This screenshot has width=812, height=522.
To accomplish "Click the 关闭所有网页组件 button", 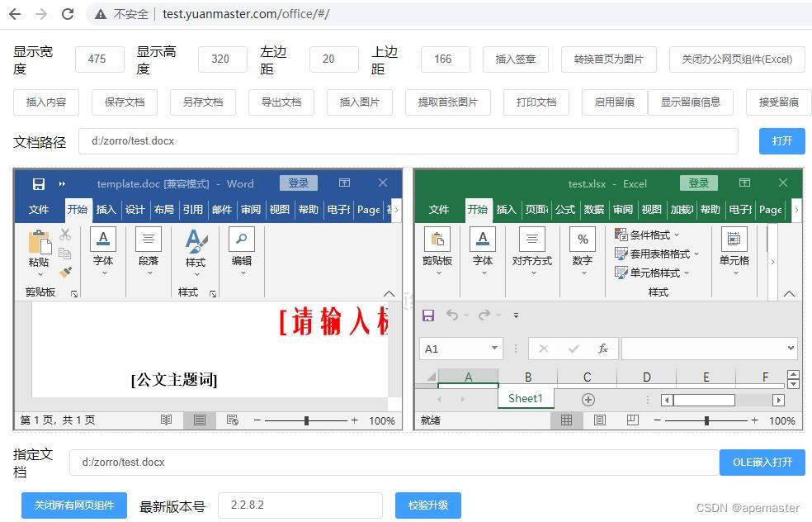I will coord(74,505).
